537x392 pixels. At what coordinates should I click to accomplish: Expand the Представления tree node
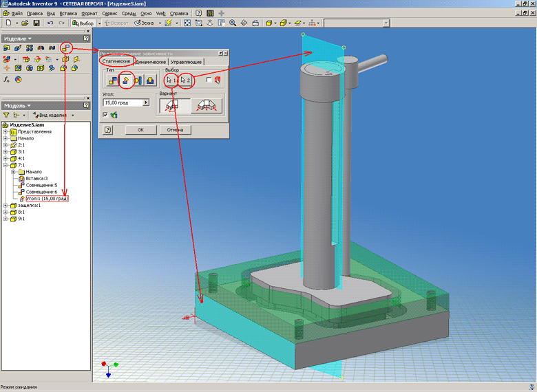pos(5,131)
